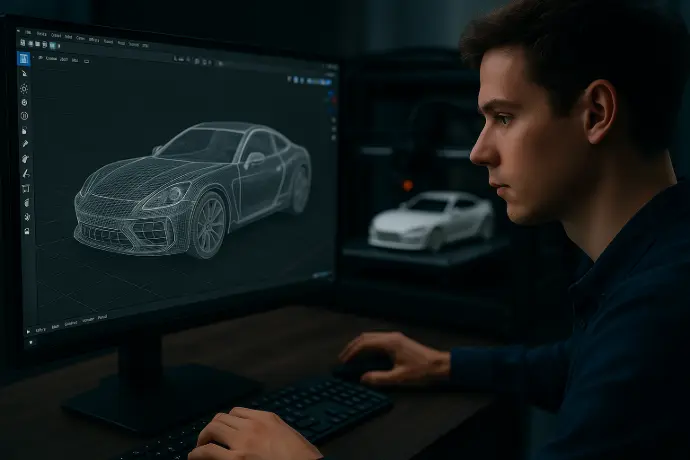The height and width of the screenshot is (460, 690).
Task: Click the highlighted blue tool at top of left toolbar
Action: coord(24,58)
